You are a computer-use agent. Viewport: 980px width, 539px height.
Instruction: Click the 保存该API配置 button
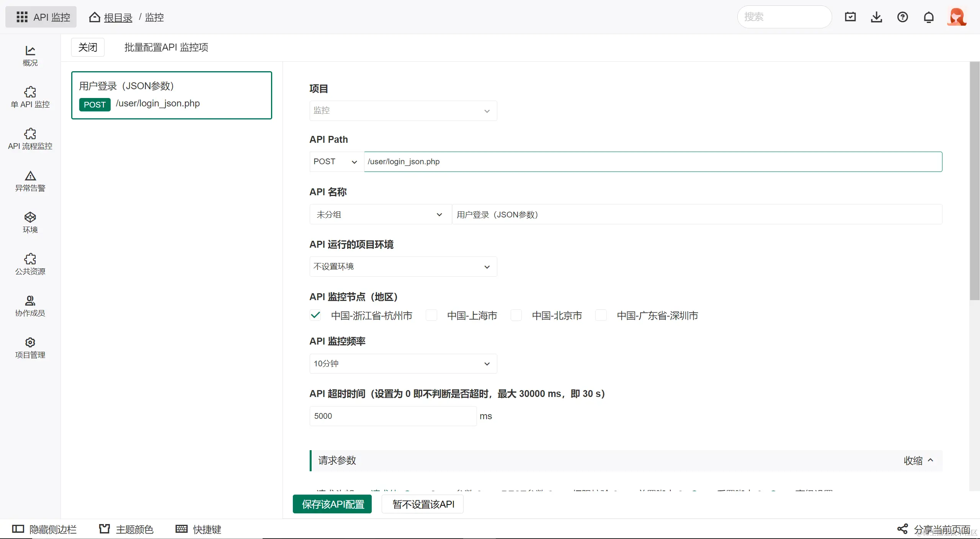coord(332,504)
